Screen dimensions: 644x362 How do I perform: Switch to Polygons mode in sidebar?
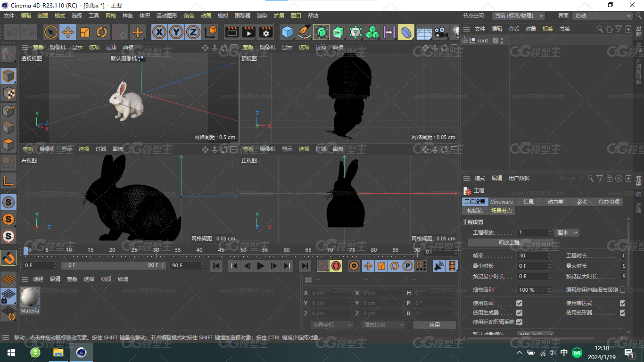[8, 145]
